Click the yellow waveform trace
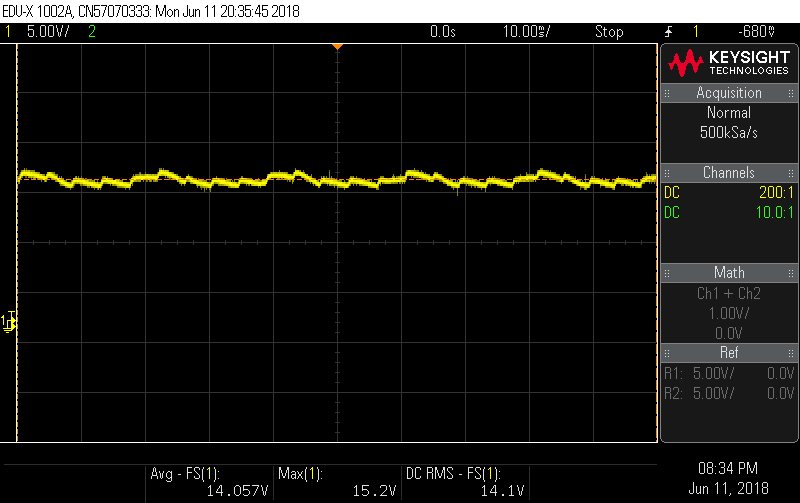This screenshot has height=503, width=800. (337, 179)
